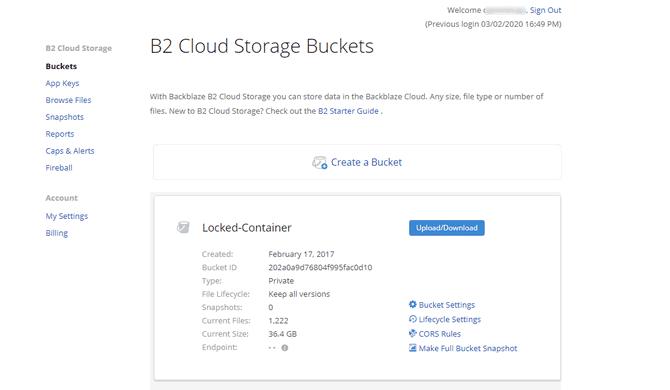Open Caps & Alerts
This screenshot has height=390, width=670.
(70, 151)
